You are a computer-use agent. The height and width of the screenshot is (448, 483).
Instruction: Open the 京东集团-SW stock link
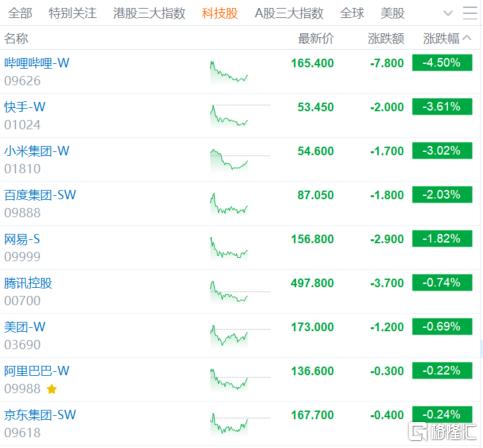pos(40,415)
